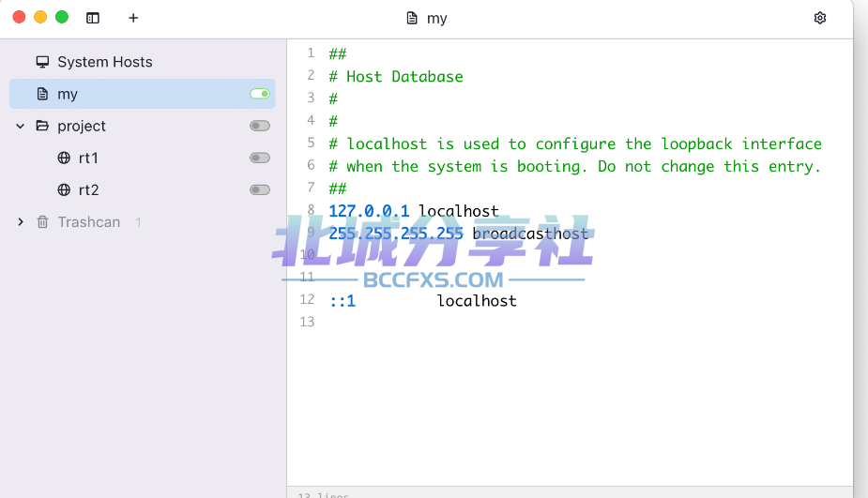The image size is (868, 498).
Task: Click the ::1 IPv6 address
Action: tap(343, 301)
